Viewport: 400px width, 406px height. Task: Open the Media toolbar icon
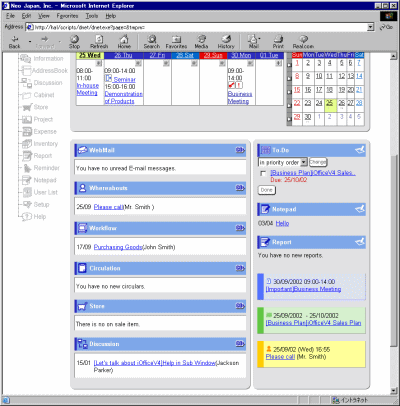tap(201, 42)
